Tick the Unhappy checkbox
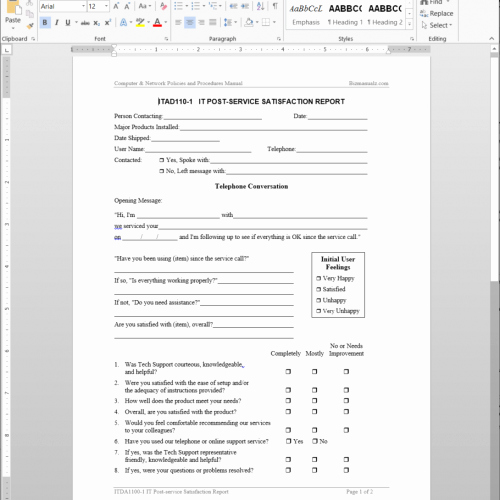The height and width of the screenshot is (500, 500). (319, 300)
